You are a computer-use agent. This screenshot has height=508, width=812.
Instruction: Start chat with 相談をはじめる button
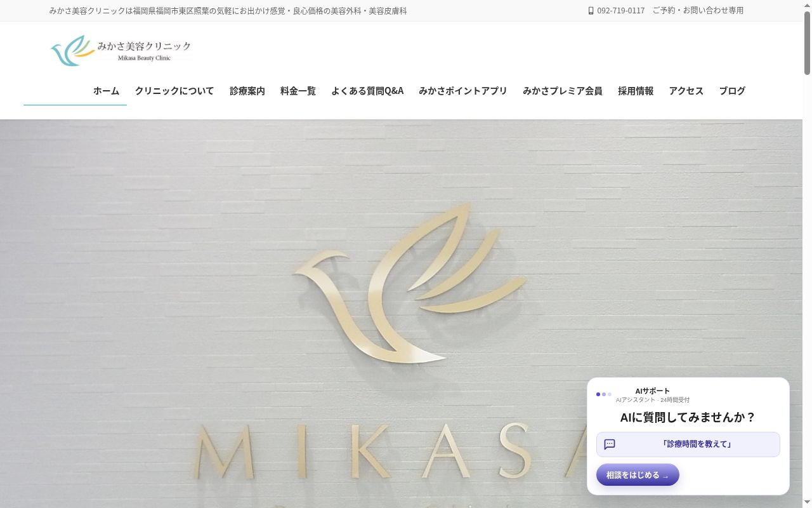(x=638, y=475)
